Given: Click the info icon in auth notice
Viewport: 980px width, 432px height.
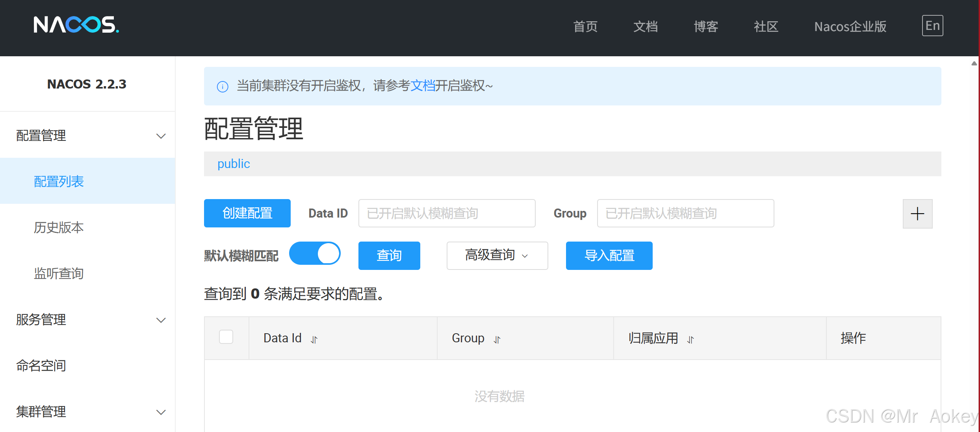Looking at the screenshot, I should tap(223, 87).
